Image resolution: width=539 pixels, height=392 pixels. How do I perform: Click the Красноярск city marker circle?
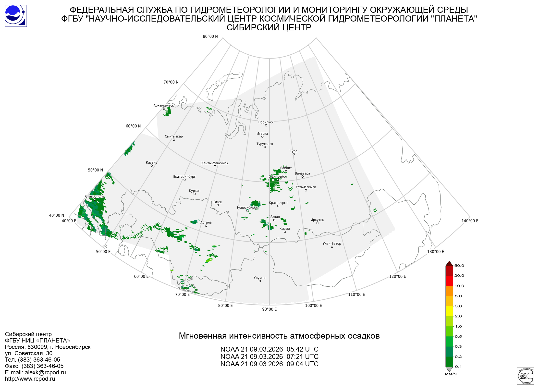tap(278, 206)
